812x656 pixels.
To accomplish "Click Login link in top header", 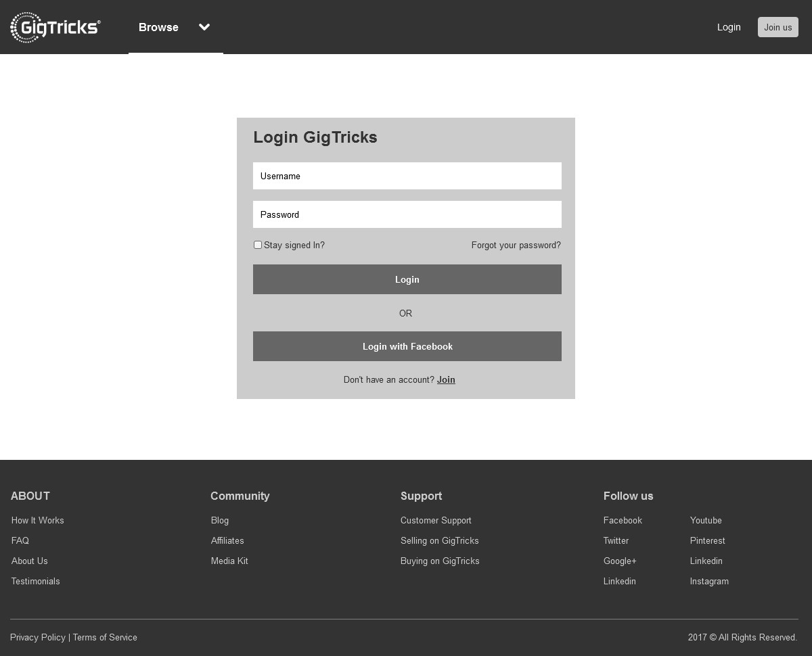I will pos(729,27).
